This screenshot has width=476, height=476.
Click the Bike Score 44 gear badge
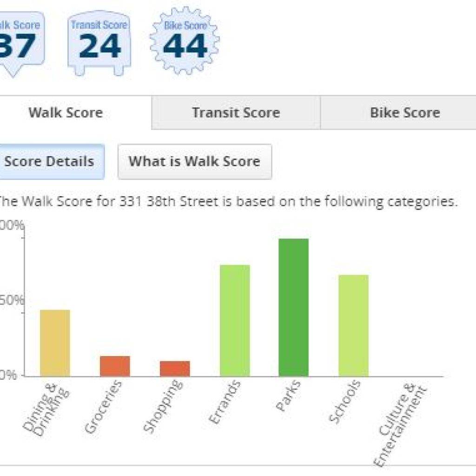[x=185, y=41]
